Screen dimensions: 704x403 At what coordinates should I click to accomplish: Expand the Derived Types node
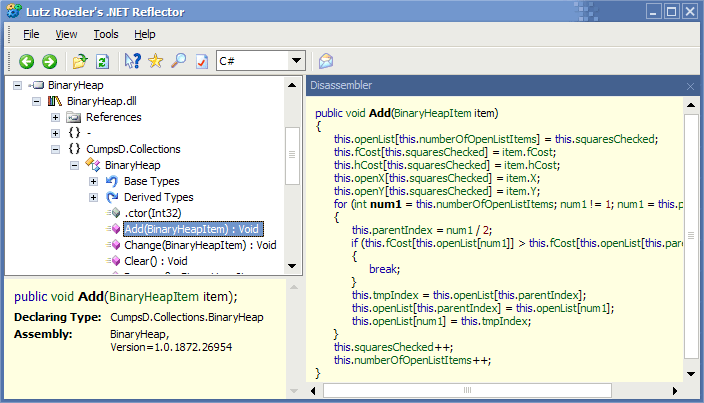(93, 197)
